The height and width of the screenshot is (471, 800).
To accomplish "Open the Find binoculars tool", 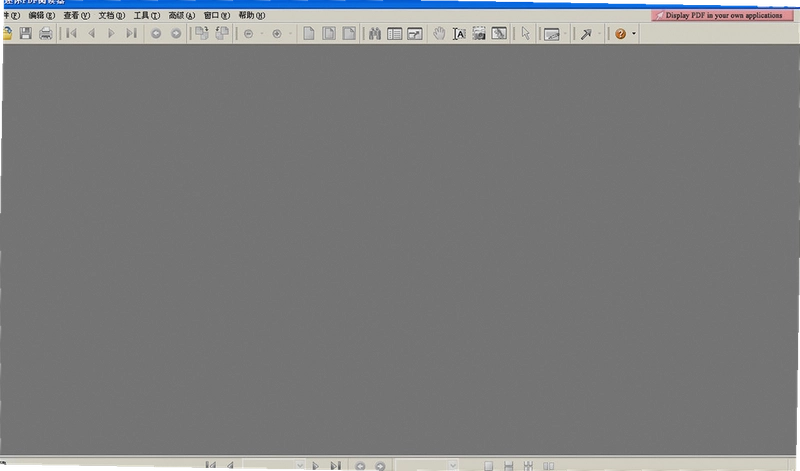I will pos(374,34).
